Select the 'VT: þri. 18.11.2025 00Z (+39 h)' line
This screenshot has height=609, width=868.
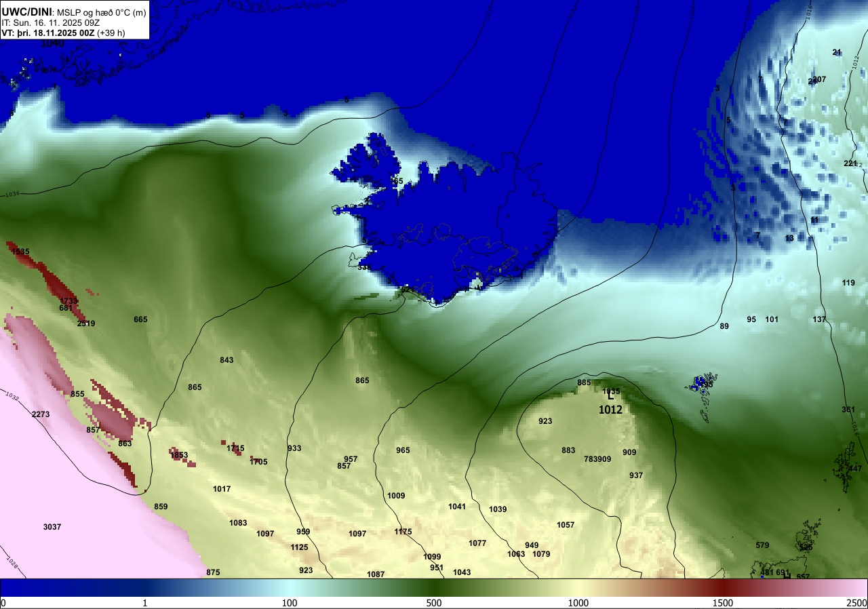pos(63,33)
